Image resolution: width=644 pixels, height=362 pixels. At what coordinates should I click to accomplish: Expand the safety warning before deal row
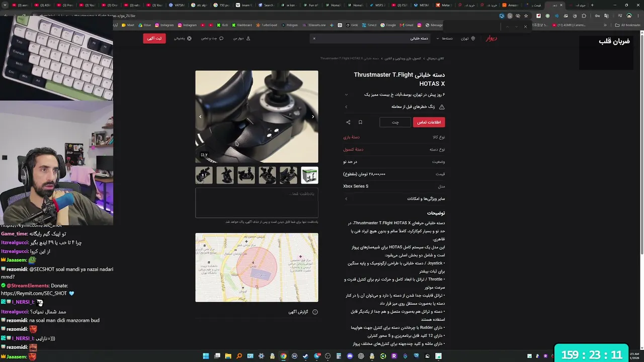coord(395,107)
